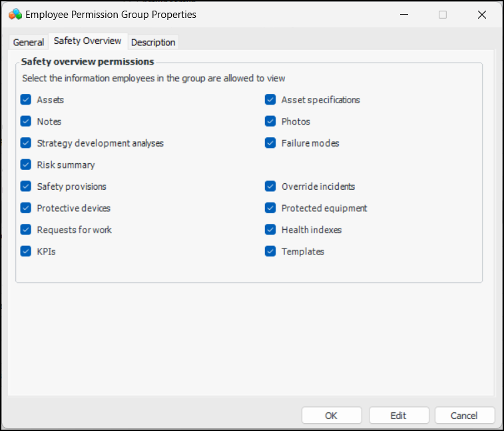Uncheck Override incidents checkbox
The image size is (504, 431).
click(270, 187)
